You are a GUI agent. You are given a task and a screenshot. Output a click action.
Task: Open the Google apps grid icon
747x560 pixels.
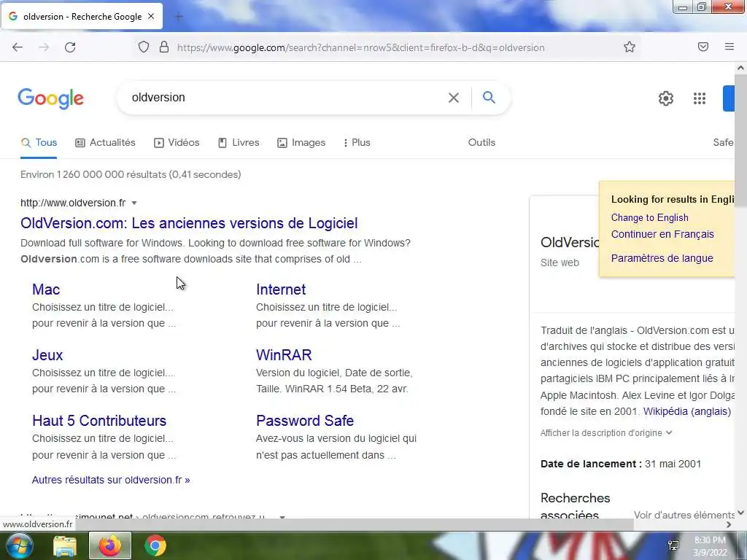point(700,98)
